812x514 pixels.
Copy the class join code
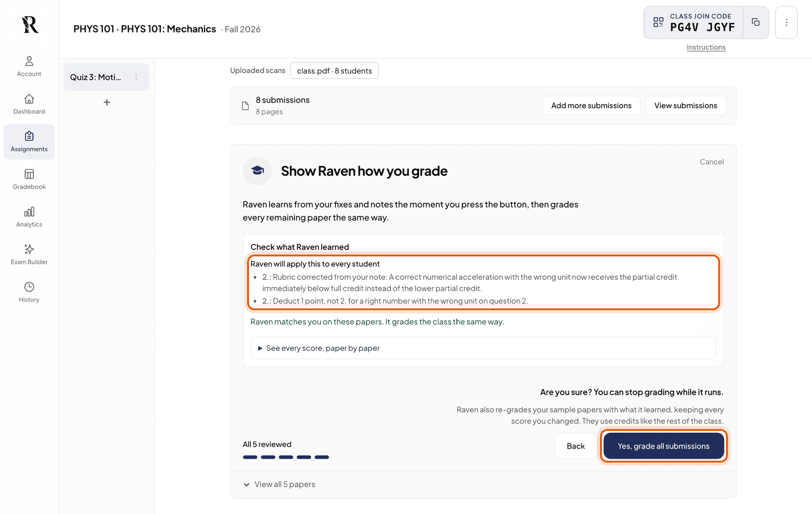pos(756,22)
